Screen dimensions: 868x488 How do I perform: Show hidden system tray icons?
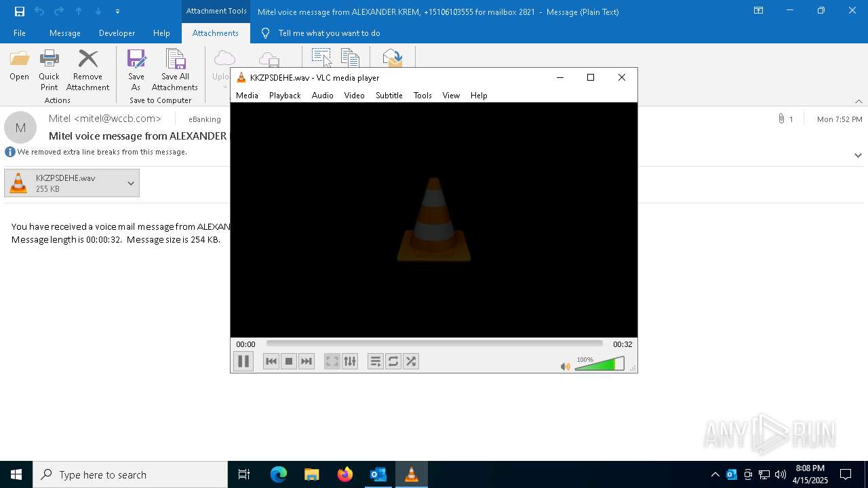click(715, 474)
